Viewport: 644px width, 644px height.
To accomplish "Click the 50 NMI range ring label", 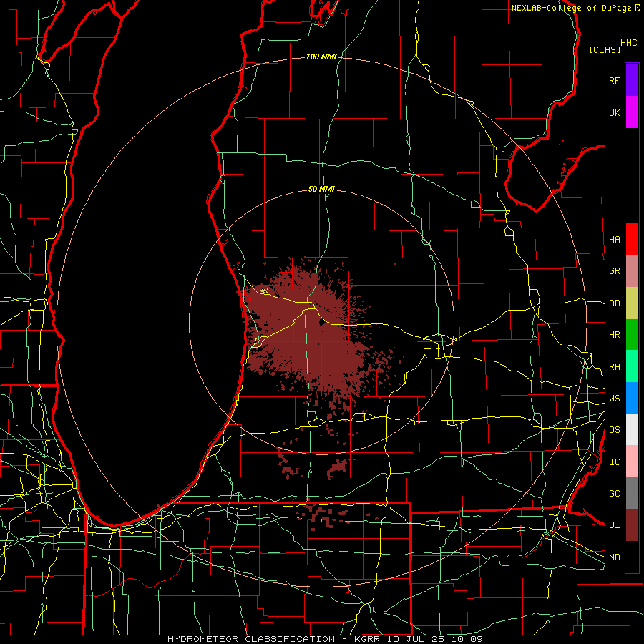I will tap(321, 189).
